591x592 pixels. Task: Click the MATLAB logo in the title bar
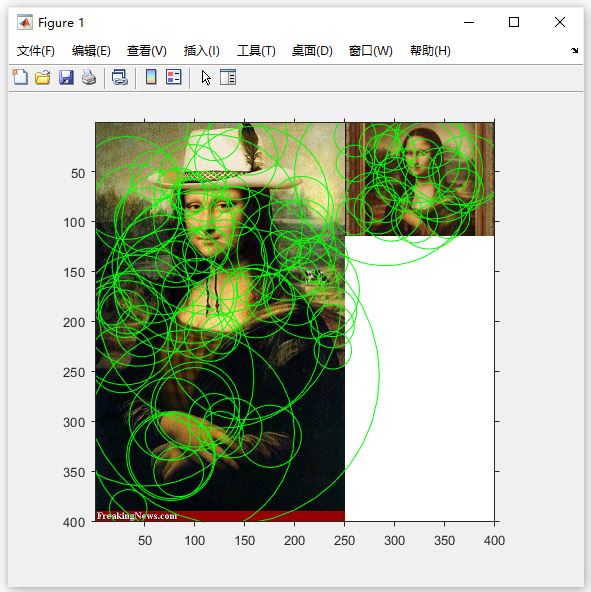[25, 23]
